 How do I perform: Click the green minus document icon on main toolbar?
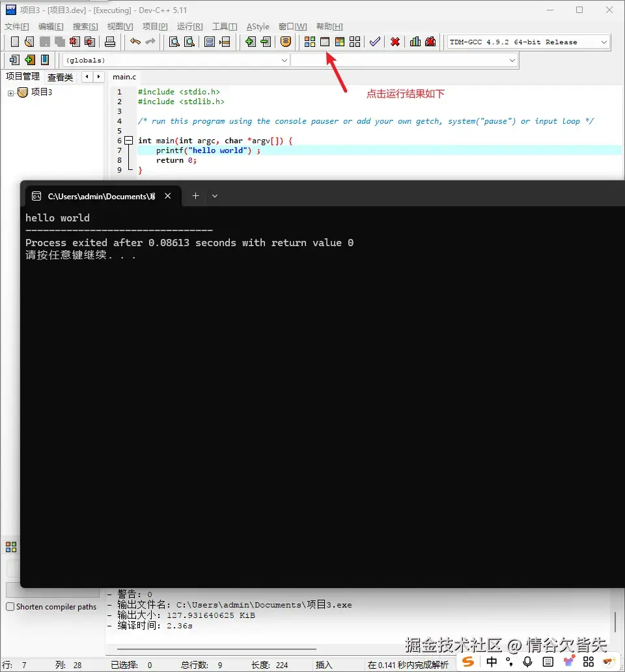pyautogui.click(x=266, y=42)
